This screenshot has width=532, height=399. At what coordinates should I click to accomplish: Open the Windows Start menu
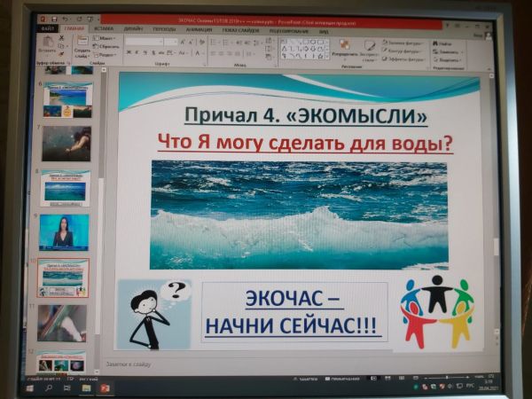point(27,387)
